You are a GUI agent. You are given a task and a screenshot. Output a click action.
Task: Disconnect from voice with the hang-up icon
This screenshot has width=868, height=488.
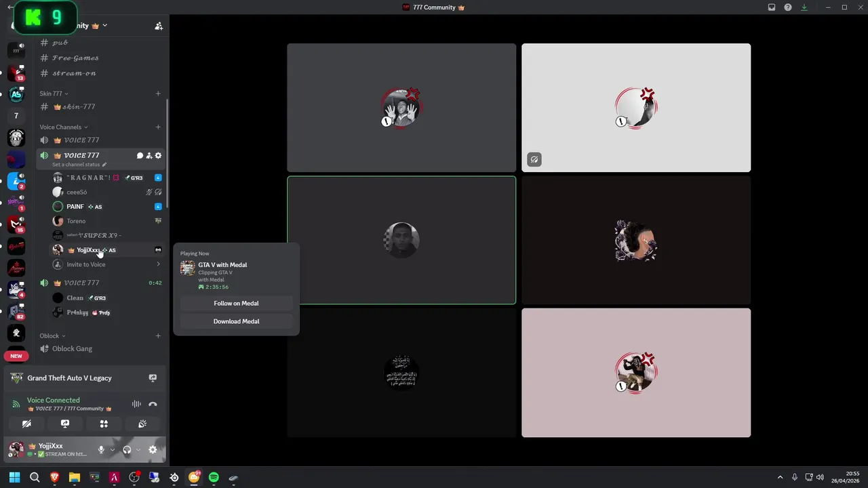(x=153, y=404)
